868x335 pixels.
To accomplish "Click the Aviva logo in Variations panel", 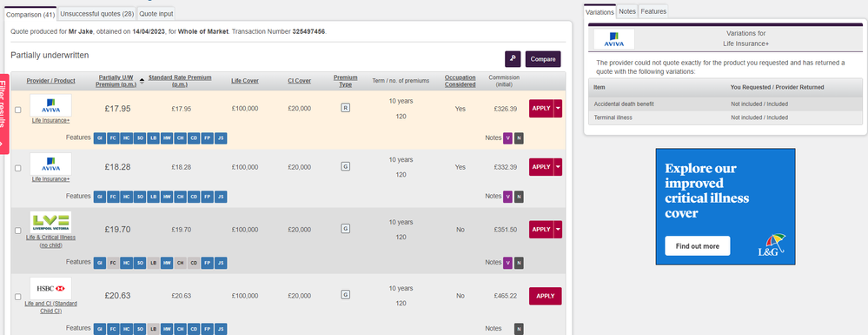I will (614, 39).
